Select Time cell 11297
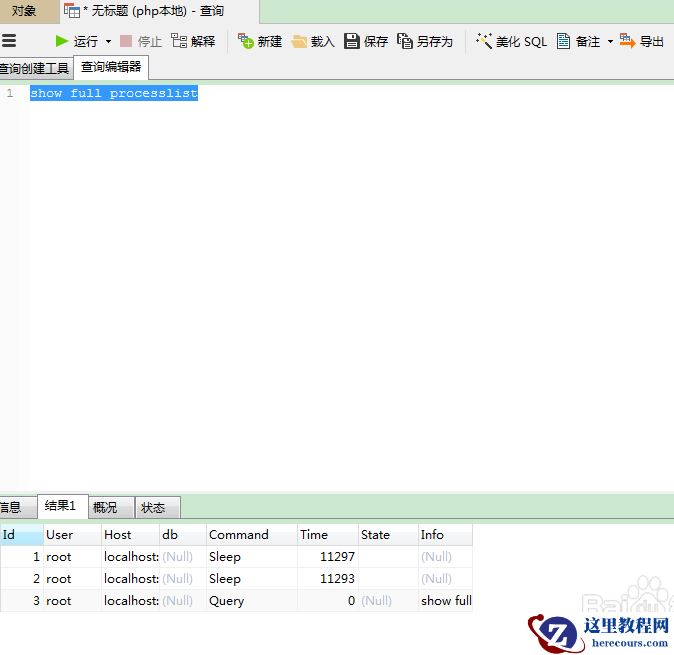Screen dimensions: 674x655 pos(328,557)
